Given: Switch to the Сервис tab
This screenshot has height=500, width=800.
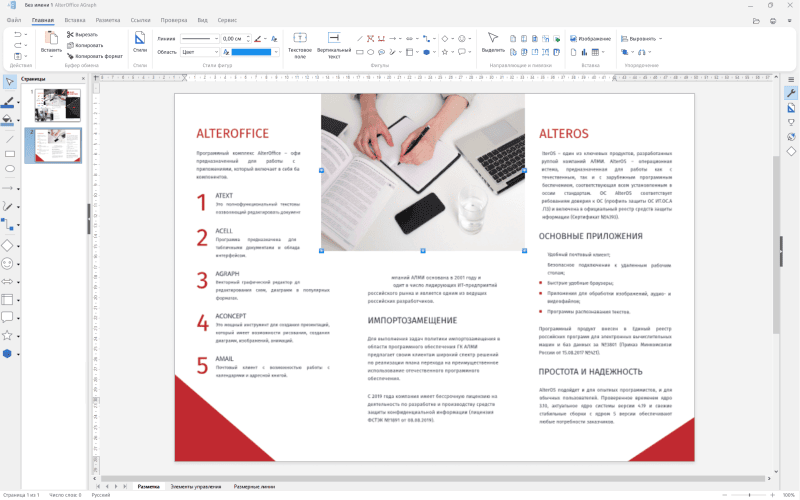Looking at the screenshot, I should 227,20.
